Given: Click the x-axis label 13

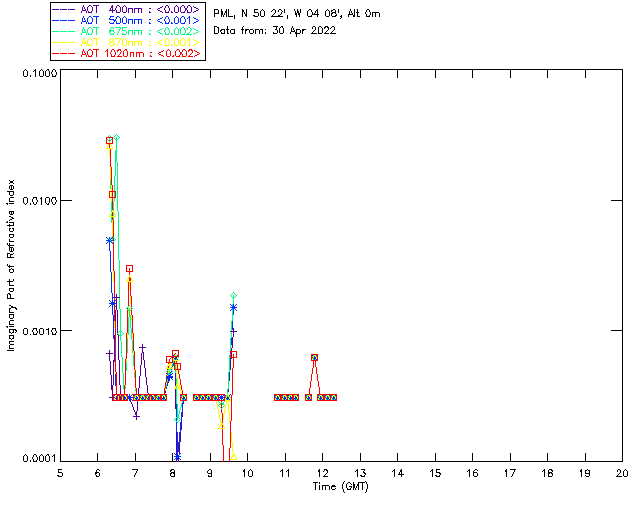Looking at the screenshot, I should pyautogui.click(x=360, y=473).
